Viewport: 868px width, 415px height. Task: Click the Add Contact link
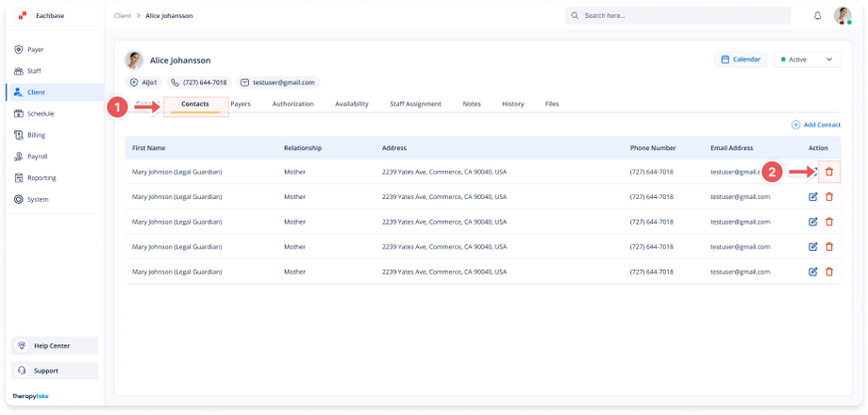[x=816, y=124]
